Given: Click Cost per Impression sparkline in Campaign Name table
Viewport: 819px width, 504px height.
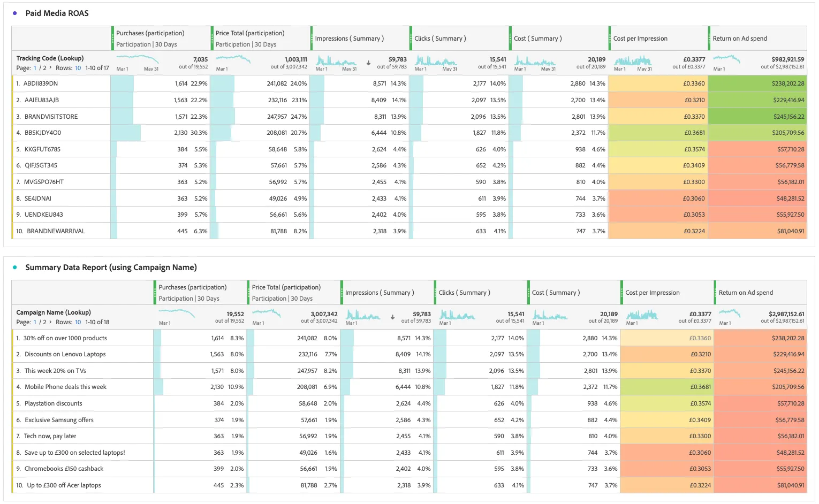Looking at the screenshot, I should tap(642, 315).
